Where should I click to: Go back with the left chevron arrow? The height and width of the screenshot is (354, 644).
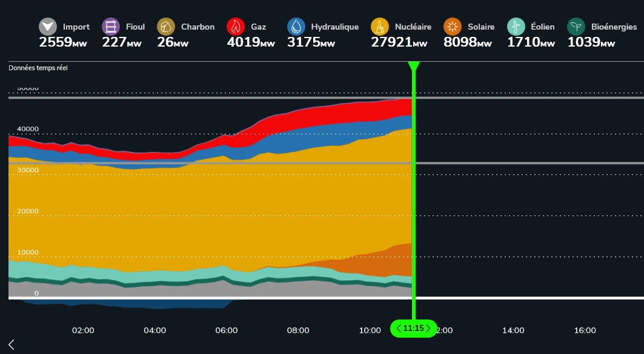(x=12, y=344)
